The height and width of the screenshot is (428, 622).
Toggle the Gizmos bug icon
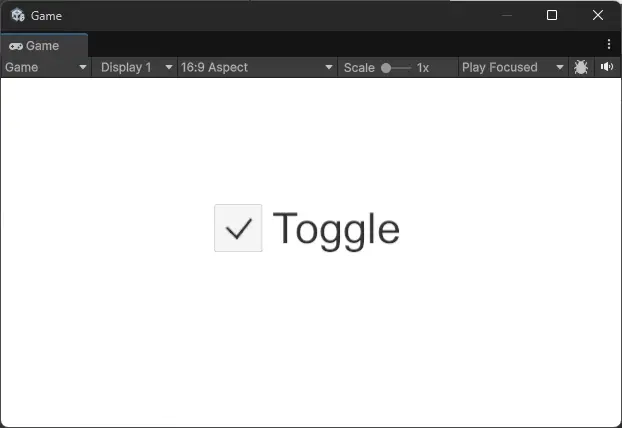[x=581, y=67]
